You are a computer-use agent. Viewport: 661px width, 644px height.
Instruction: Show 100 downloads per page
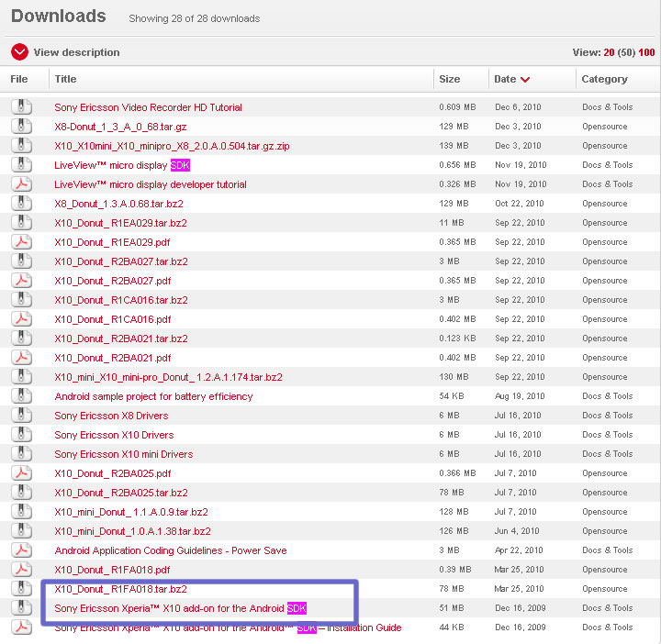[646, 52]
